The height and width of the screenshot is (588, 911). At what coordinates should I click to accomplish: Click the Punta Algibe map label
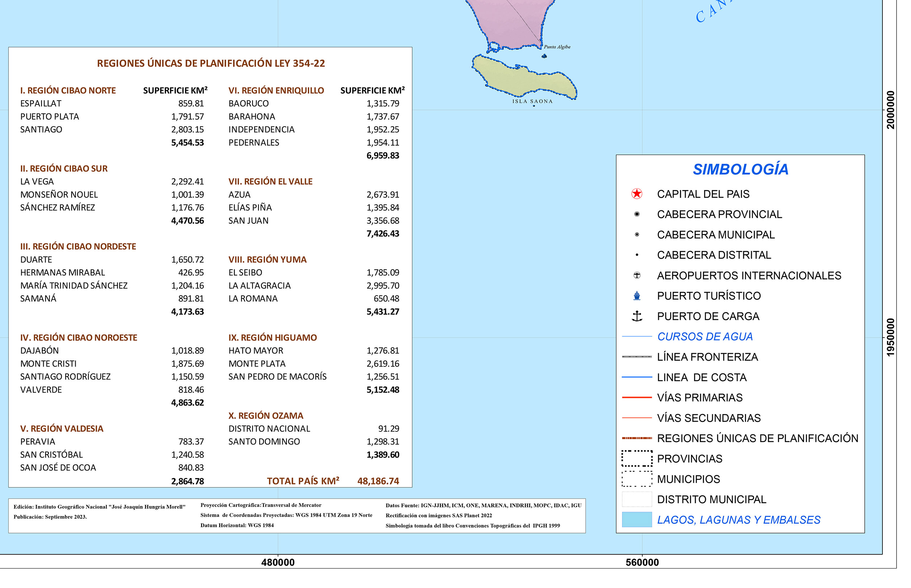(x=557, y=47)
